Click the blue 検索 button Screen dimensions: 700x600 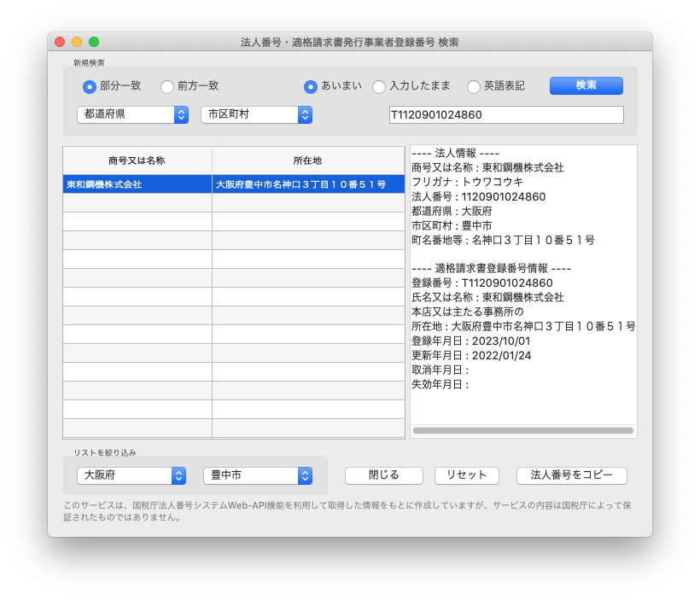[x=586, y=85]
